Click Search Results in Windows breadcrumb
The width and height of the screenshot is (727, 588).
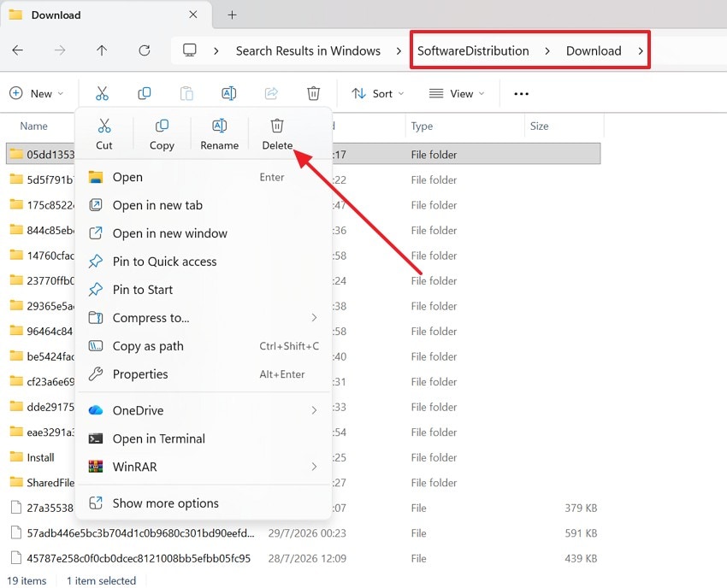tap(308, 51)
